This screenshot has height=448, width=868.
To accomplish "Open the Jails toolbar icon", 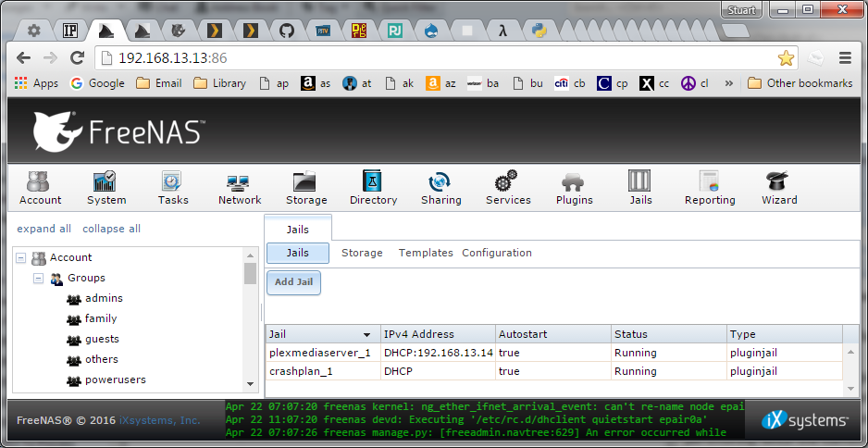I will click(640, 188).
